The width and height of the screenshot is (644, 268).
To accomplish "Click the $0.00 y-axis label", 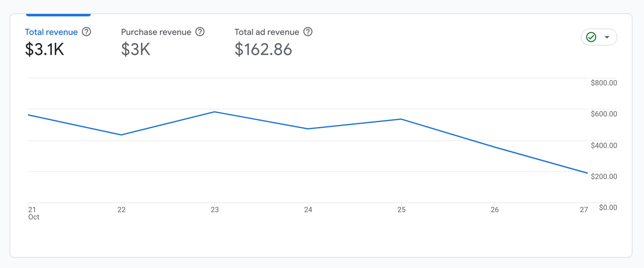I will (608, 208).
